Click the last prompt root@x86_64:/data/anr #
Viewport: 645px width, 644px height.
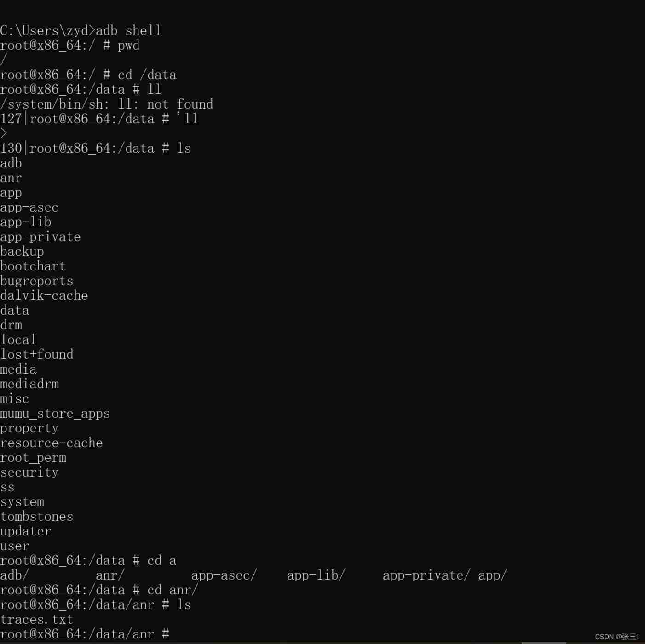tap(85, 634)
